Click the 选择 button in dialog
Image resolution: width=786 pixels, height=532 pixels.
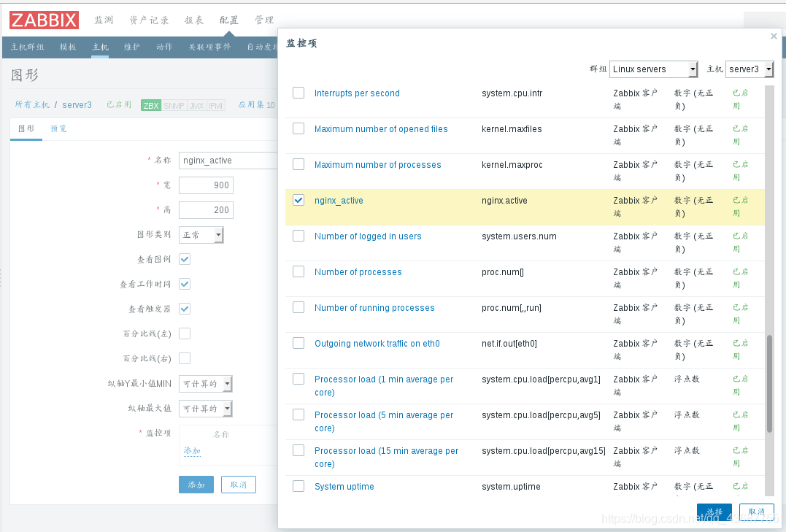(x=714, y=512)
